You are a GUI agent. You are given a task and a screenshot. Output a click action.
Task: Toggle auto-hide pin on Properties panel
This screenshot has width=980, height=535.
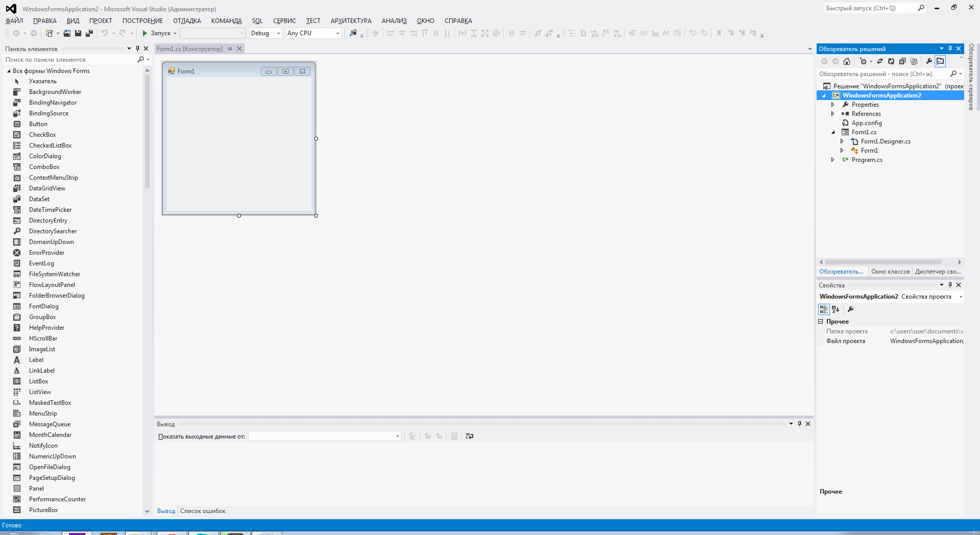coord(950,285)
